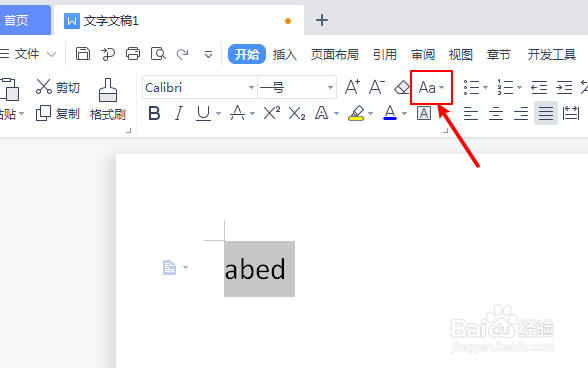Toggle Underline formatting

click(x=204, y=113)
